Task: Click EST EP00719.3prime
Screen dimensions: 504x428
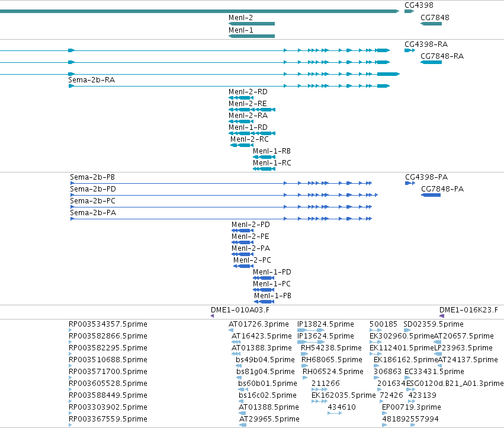Action: coord(384,413)
